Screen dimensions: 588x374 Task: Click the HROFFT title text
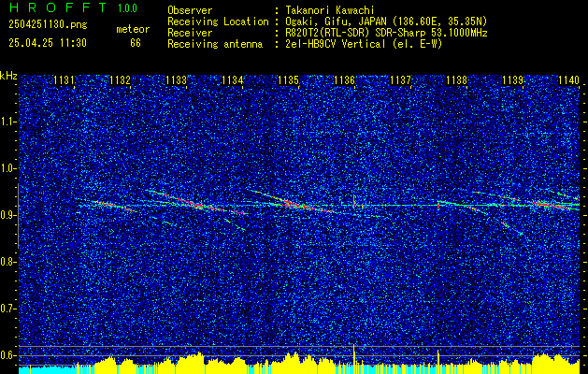[57, 7]
